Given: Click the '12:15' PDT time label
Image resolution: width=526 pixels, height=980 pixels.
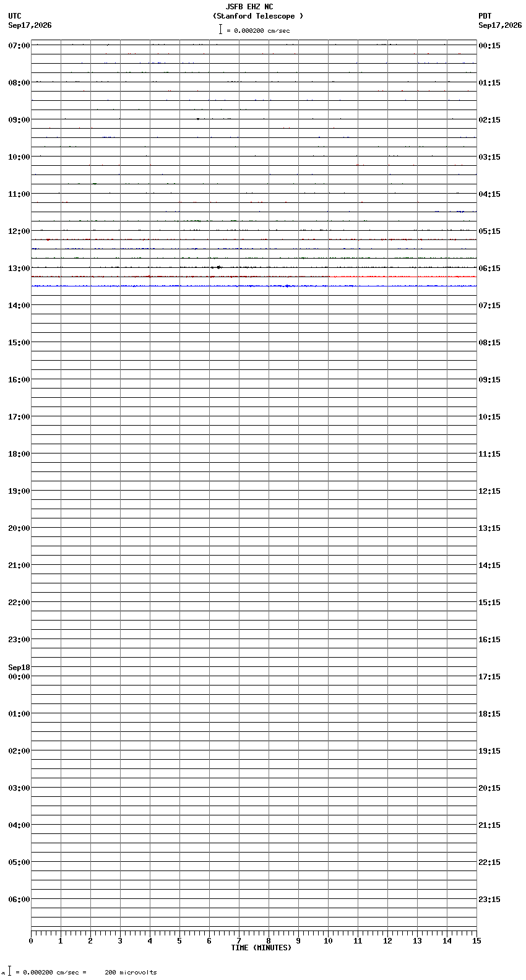Looking at the screenshot, I should [489, 491].
